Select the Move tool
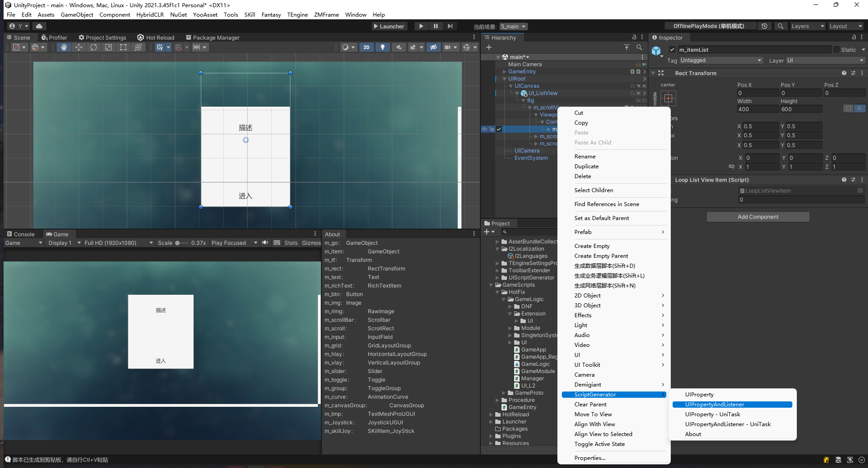This screenshot has width=868, height=468. point(79,47)
